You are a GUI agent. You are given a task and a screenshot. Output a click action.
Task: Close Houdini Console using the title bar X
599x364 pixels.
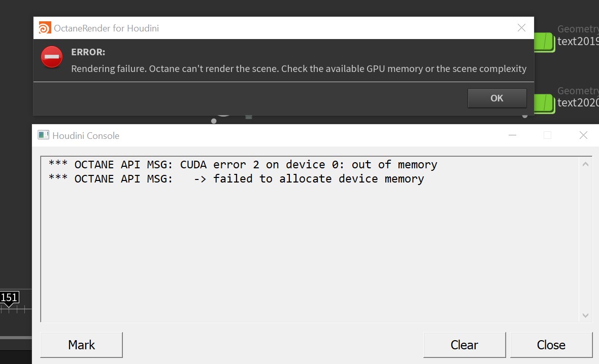583,135
